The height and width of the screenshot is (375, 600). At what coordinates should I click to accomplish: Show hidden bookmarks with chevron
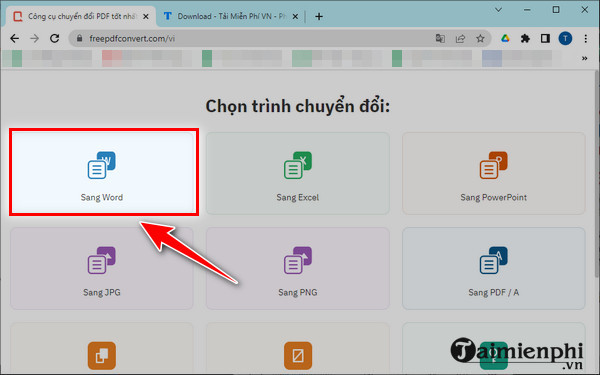584,58
